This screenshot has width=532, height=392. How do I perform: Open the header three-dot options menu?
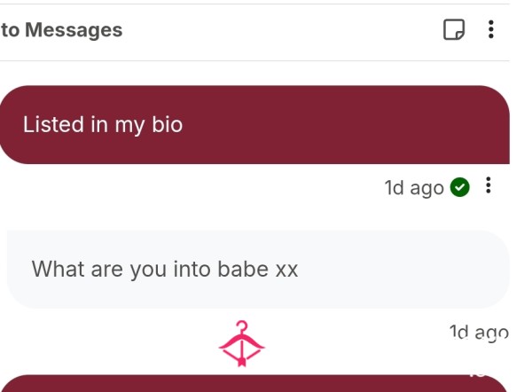click(490, 29)
